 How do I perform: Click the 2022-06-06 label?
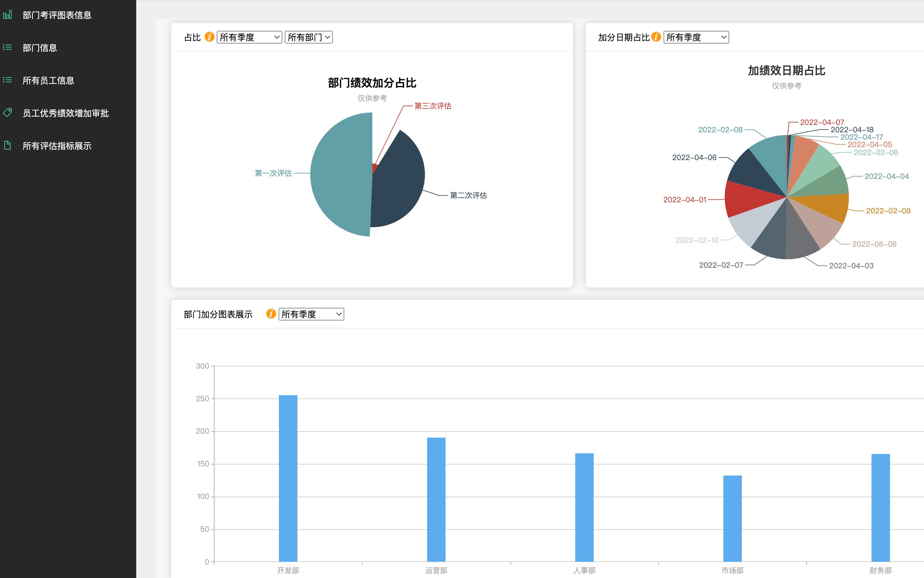coord(874,244)
